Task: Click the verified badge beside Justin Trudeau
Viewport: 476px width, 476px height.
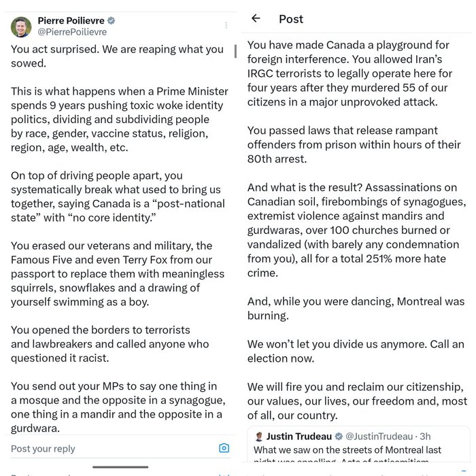Action: point(339,437)
